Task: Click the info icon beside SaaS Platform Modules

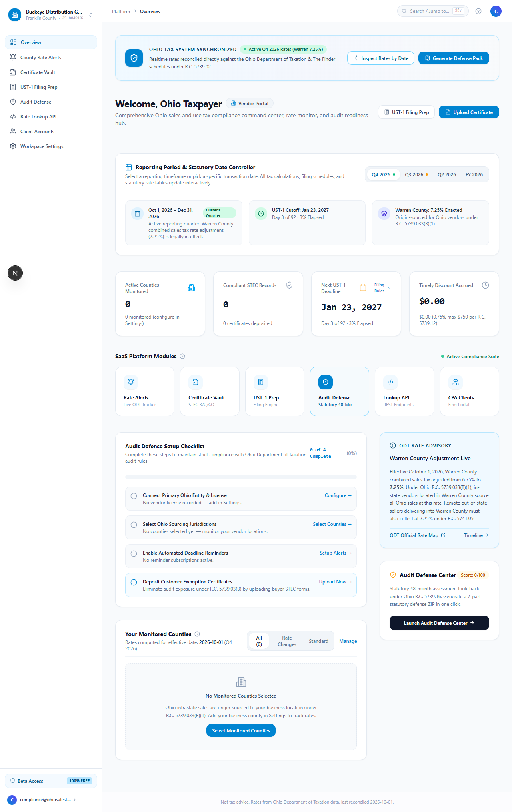Action: click(182, 356)
